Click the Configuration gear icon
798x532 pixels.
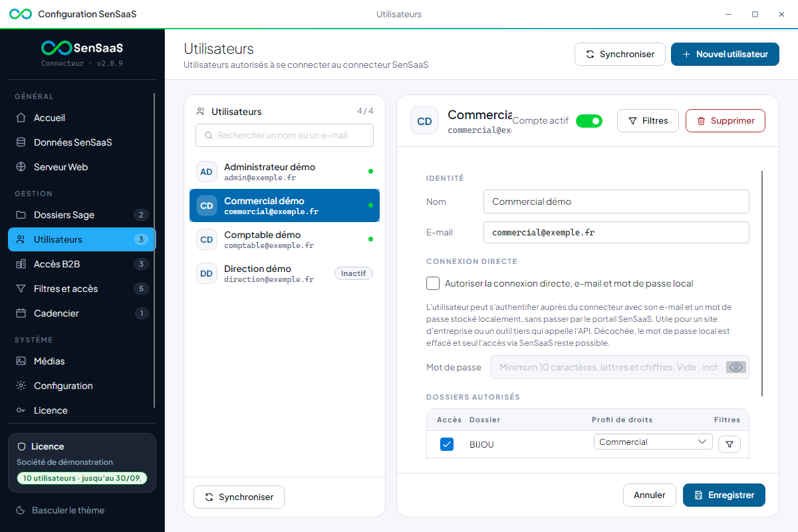(21, 386)
